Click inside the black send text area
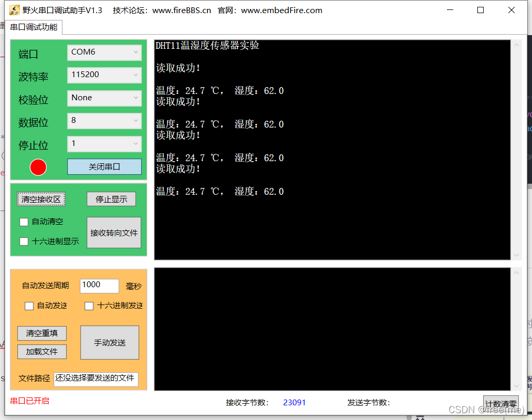The width and height of the screenshot is (532, 420). (332, 329)
